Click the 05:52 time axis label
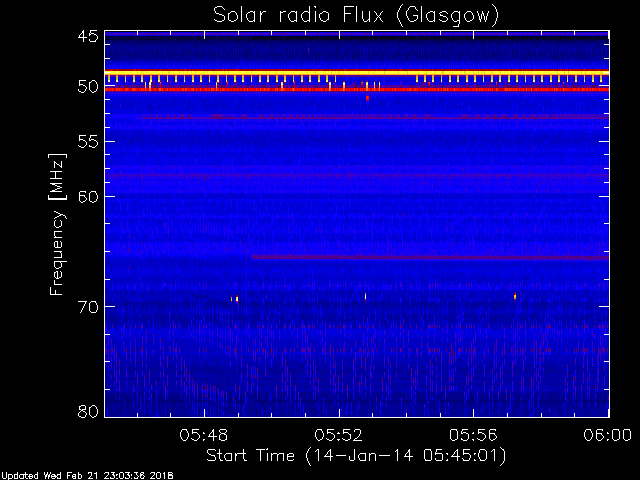Image resolution: width=640 pixels, height=480 pixels. 338,435
